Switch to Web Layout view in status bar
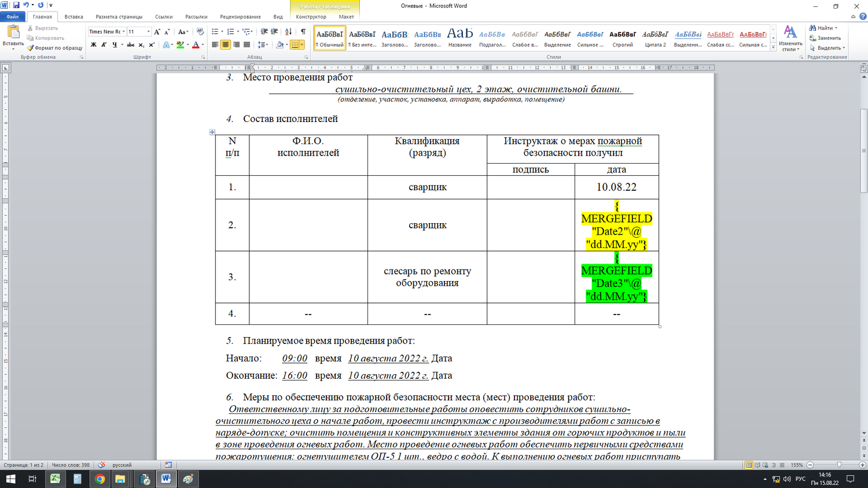 765,465
